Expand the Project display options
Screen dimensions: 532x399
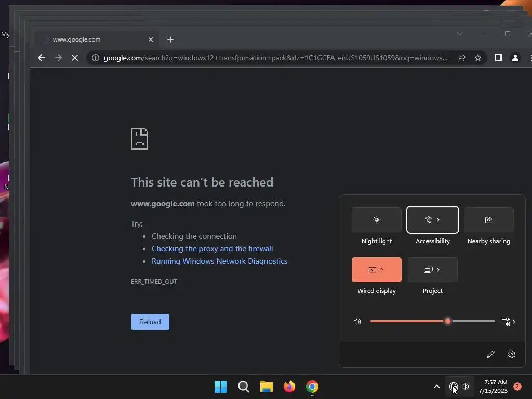[x=438, y=270]
